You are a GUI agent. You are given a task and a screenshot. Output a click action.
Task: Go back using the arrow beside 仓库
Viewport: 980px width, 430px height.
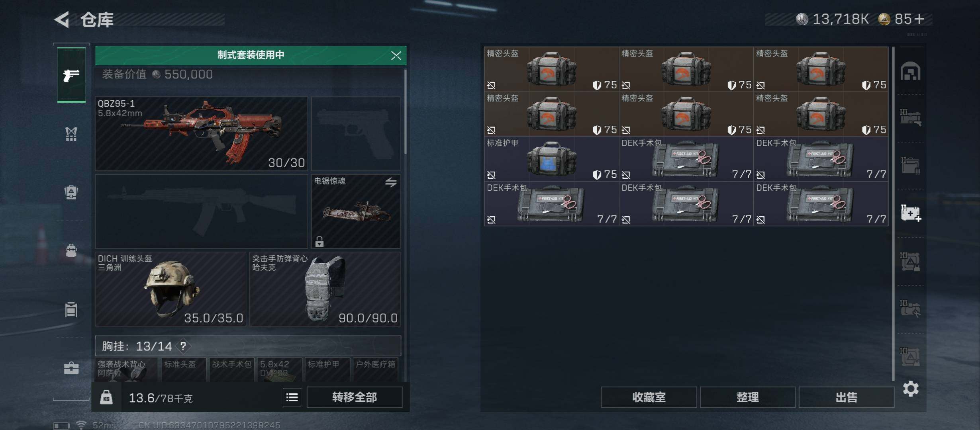click(x=62, y=20)
